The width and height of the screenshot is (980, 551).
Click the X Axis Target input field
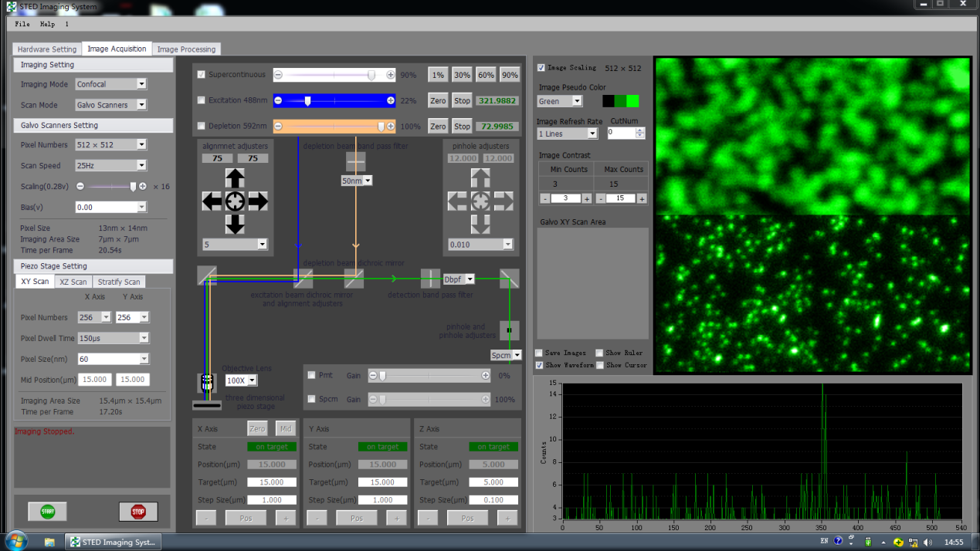pyautogui.click(x=271, y=482)
